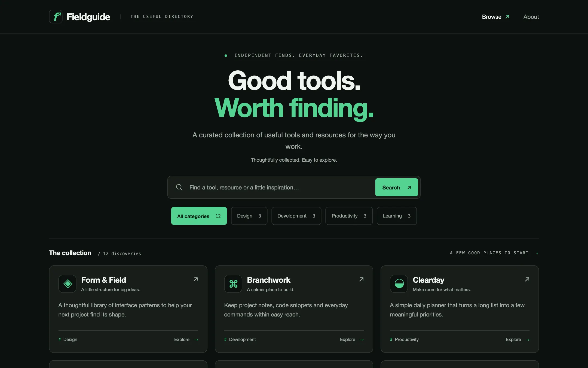This screenshot has width=588, height=368.
Task: Click the Form & Field diamond icon
Action: [67, 284]
